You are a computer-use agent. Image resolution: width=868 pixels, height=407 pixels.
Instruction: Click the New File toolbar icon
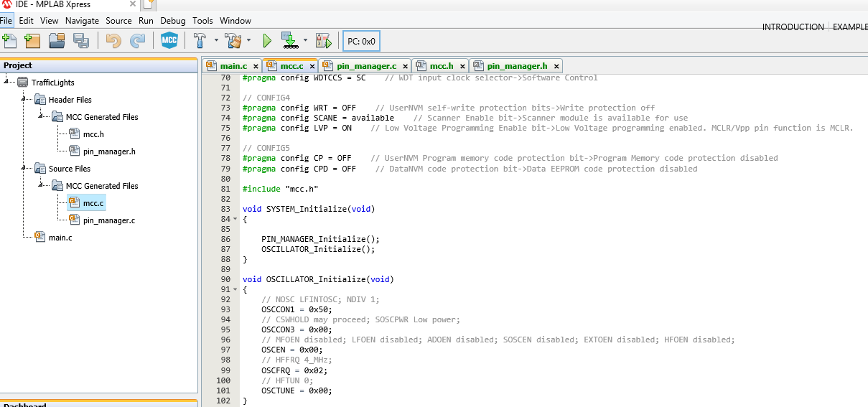coord(8,40)
